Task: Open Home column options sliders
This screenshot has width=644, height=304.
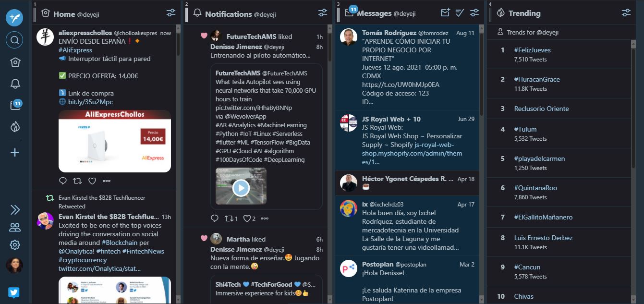Action: click(x=171, y=13)
